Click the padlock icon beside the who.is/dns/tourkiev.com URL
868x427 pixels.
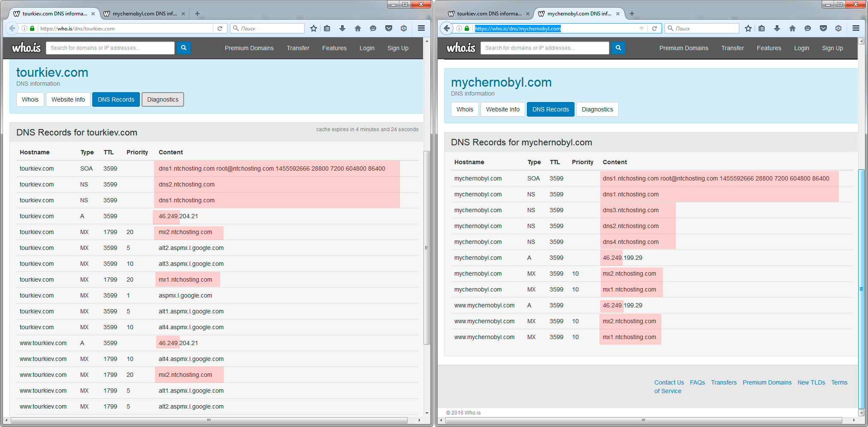tap(32, 28)
